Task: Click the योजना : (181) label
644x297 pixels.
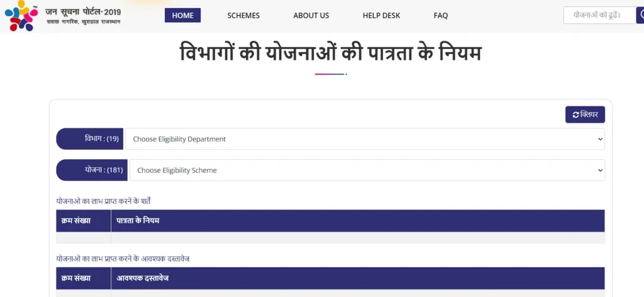Action: point(92,170)
